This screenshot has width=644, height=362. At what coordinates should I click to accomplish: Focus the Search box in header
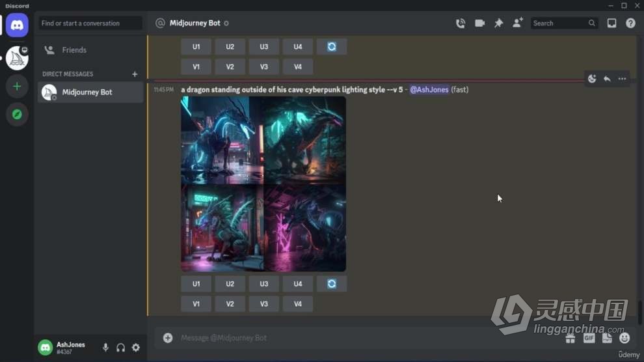563,23
